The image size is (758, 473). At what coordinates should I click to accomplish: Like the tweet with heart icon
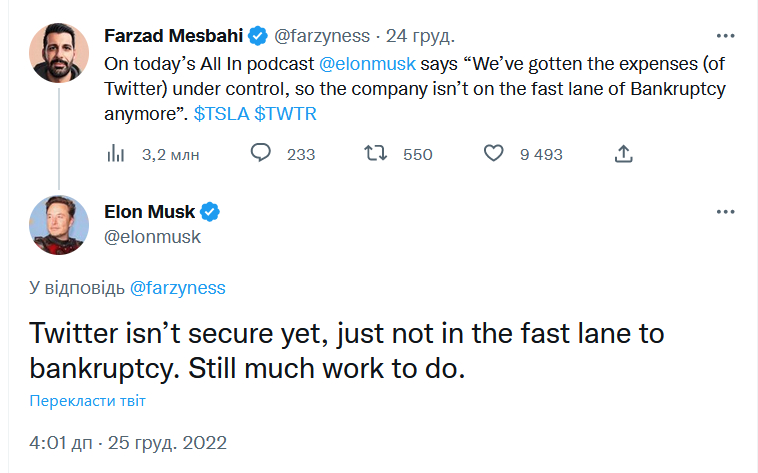pos(493,153)
